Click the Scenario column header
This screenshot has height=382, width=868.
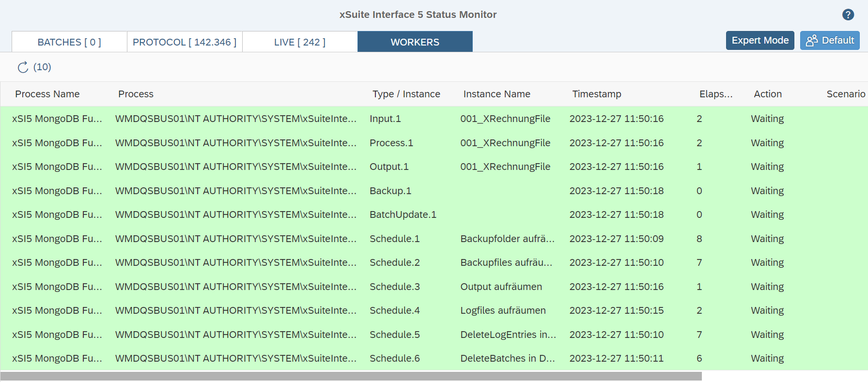click(x=846, y=94)
